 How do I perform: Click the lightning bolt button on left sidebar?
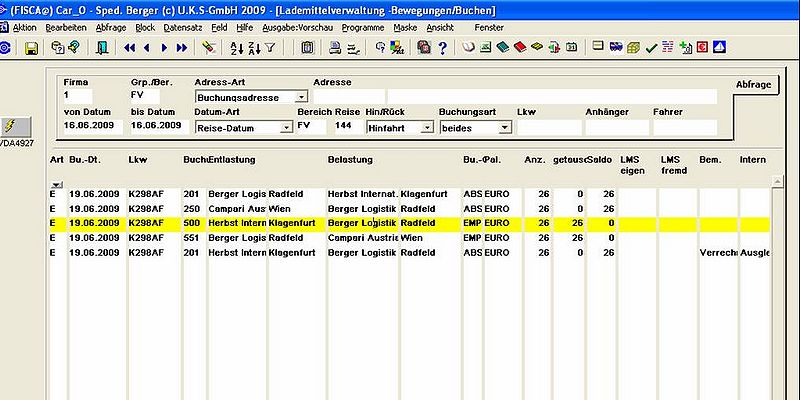[16, 127]
